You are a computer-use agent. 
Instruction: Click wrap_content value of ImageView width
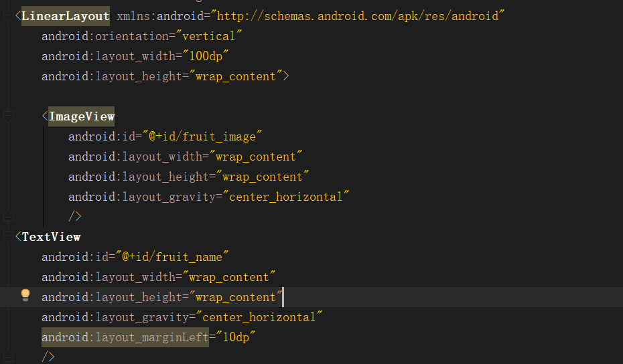[256, 157]
